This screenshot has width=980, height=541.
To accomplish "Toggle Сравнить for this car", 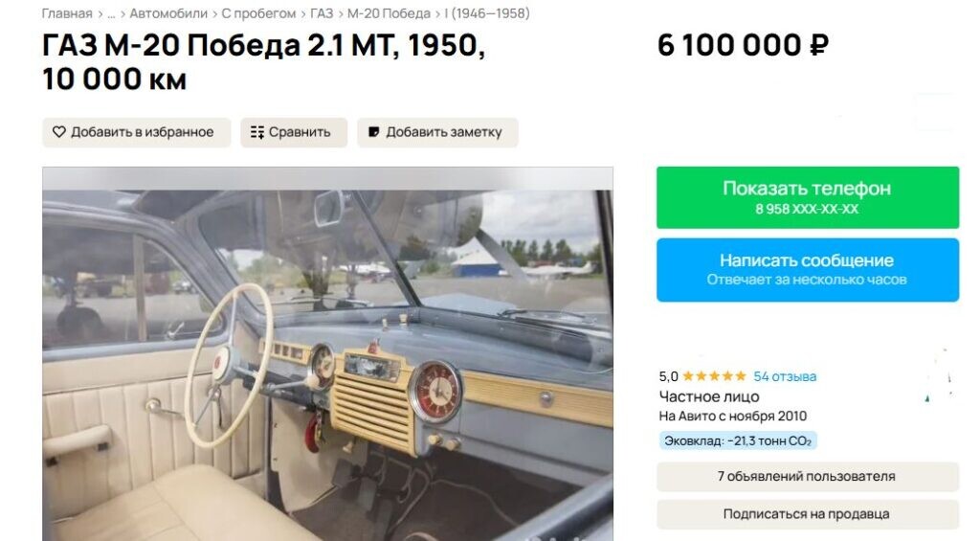I will click(x=294, y=132).
